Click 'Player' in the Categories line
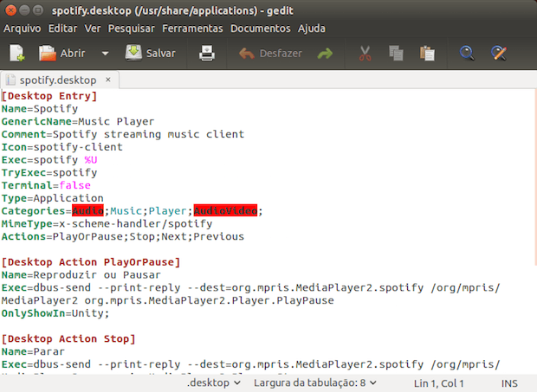Screen dimensions: 537x392 [167, 210]
